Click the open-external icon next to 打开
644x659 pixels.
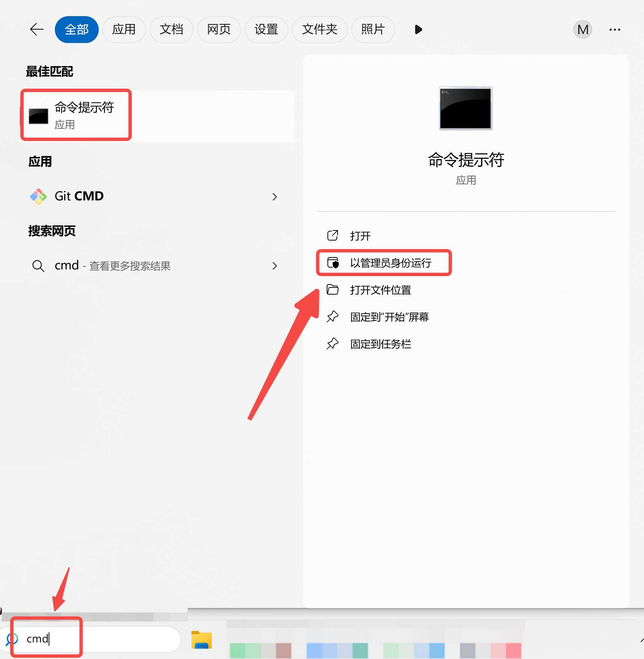point(333,235)
